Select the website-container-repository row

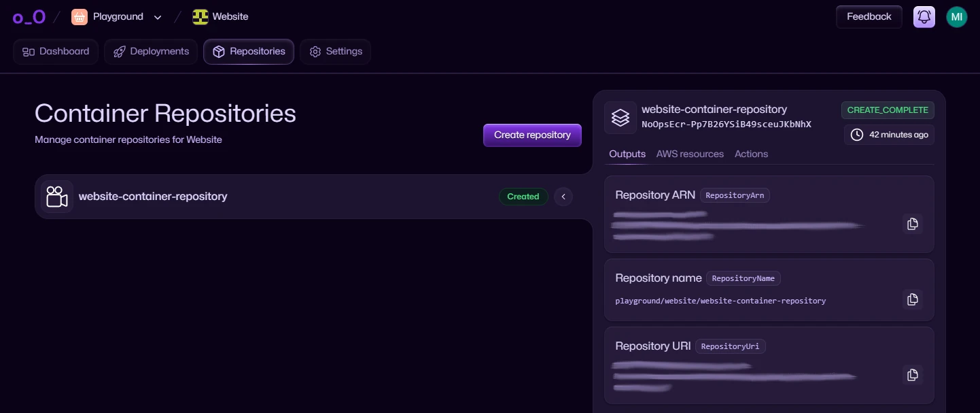(272, 197)
